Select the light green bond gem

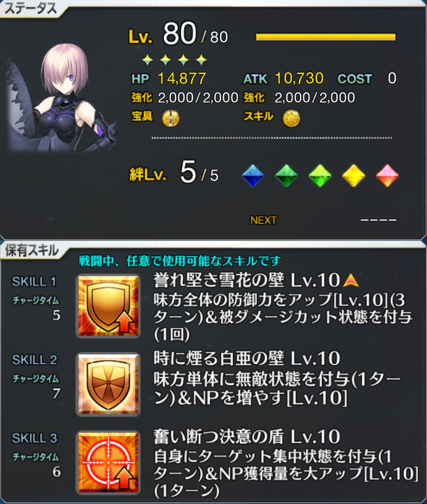pos(320,175)
